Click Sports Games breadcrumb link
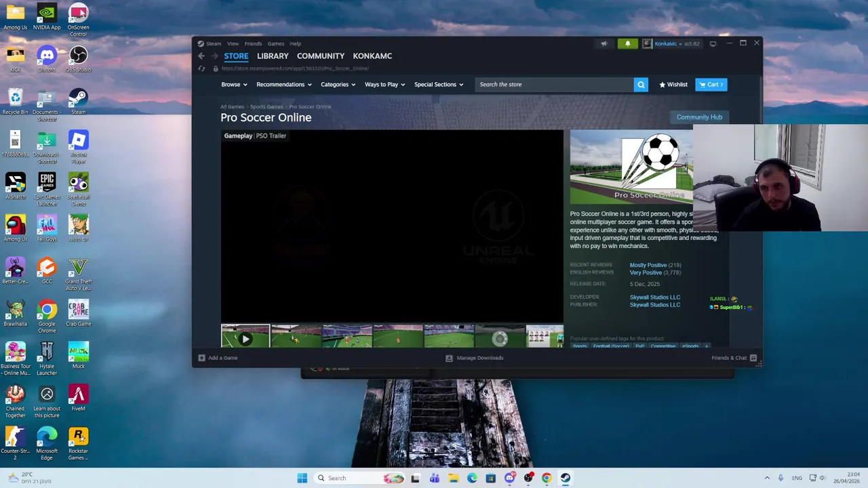868x488 pixels. [x=267, y=106]
